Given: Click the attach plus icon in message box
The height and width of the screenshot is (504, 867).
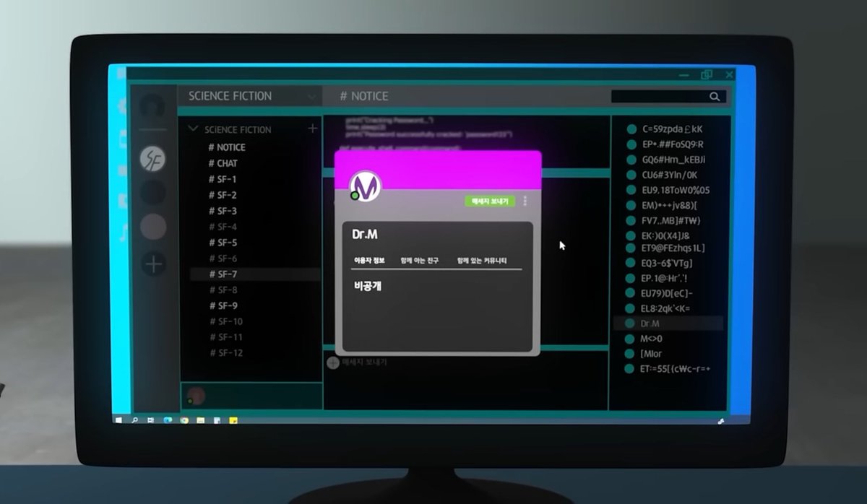Looking at the screenshot, I should (x=333, y=362).
